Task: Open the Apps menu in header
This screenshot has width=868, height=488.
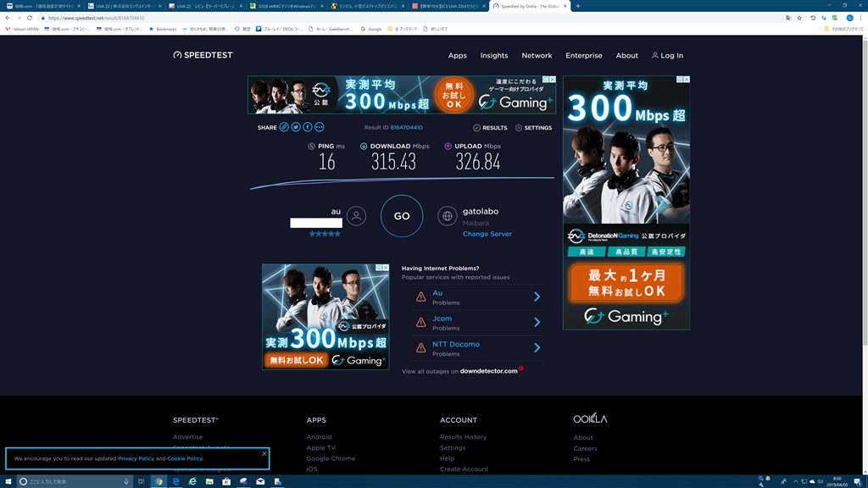Action: point(457,55)
